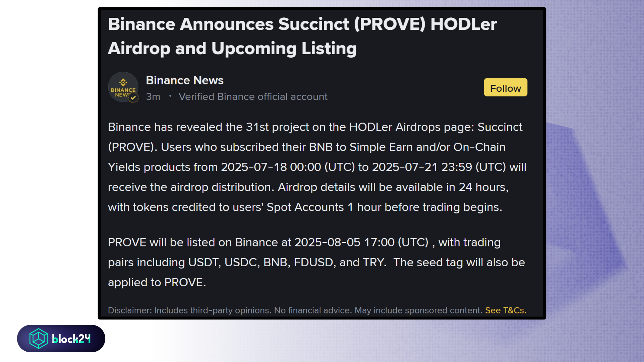644x362 pixels.
Task: Click 'USDT, USDC, BNB, FDUSD' trading pairs text
Action: pyautogui.click(x=262, y=263)
